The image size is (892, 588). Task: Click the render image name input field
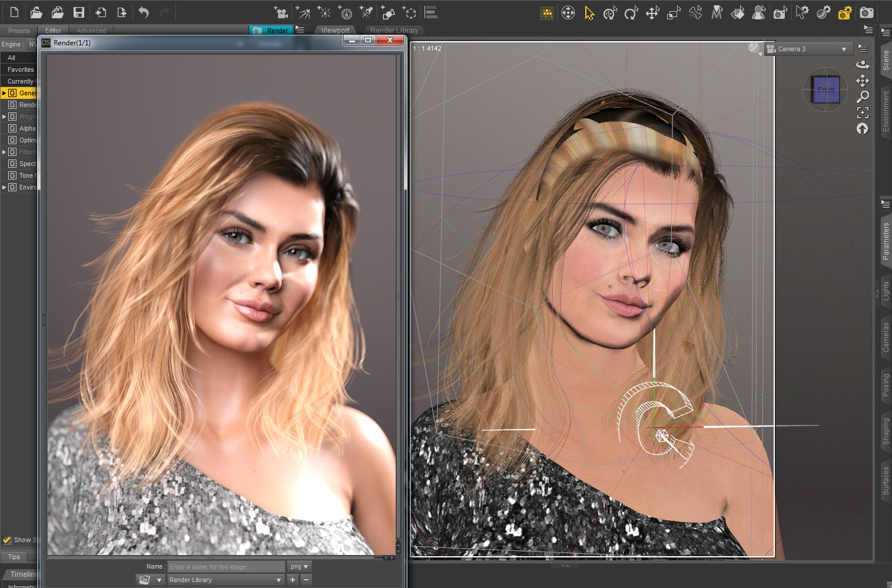[x=226, y=566]
